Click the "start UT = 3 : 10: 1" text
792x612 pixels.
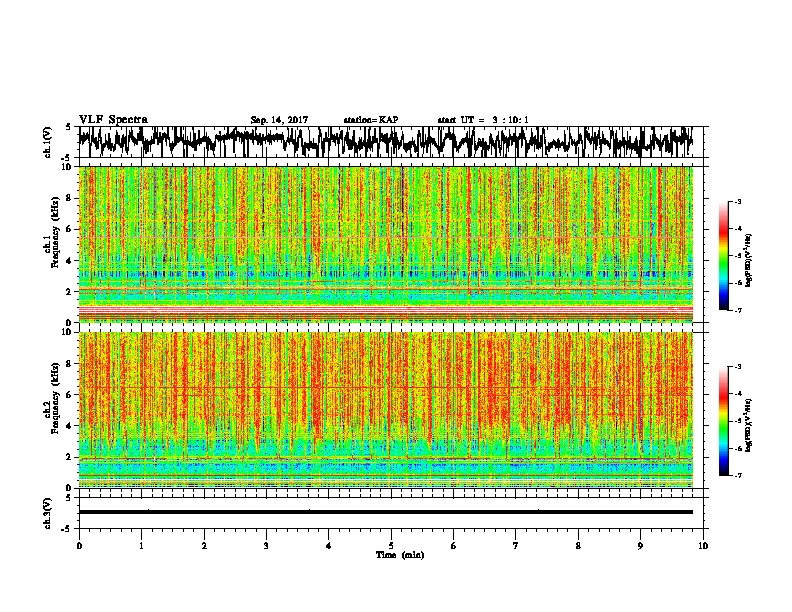coord(482,120)
